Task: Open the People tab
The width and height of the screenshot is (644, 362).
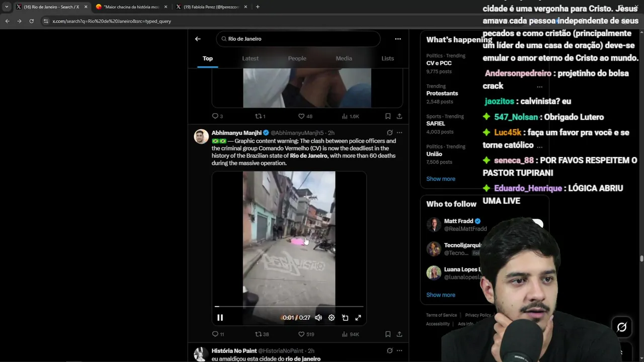Action: point(297,58)
